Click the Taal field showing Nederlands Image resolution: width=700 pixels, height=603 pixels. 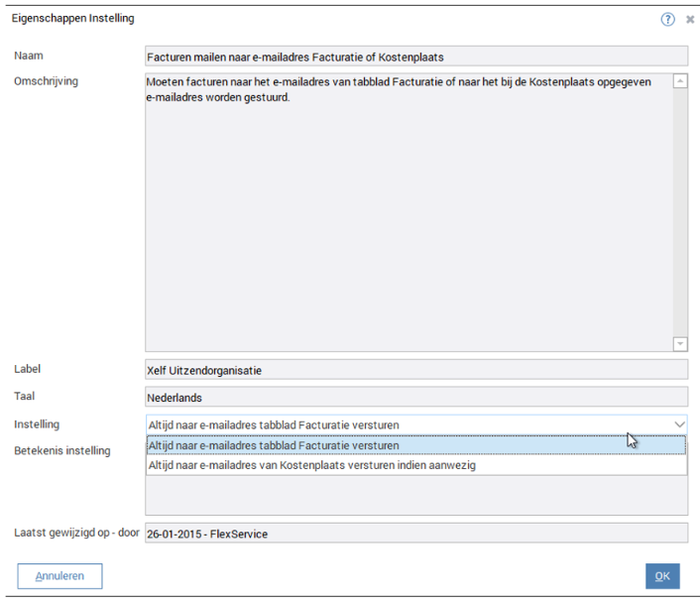click(415, 398)
